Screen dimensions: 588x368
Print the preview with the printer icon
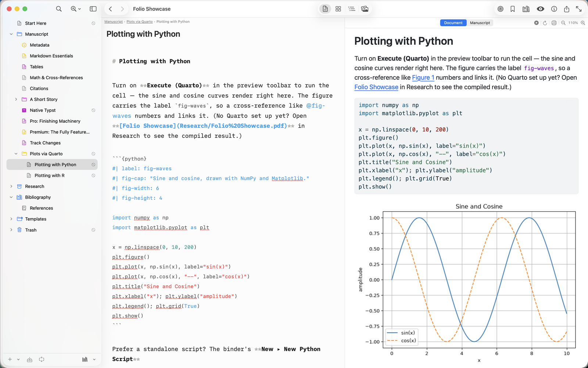pos(554,23)
